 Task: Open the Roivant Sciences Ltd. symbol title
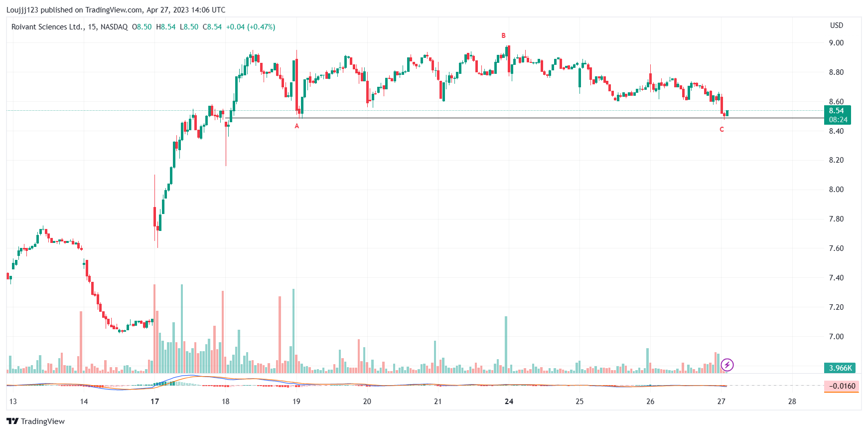[x=47, y=27]
